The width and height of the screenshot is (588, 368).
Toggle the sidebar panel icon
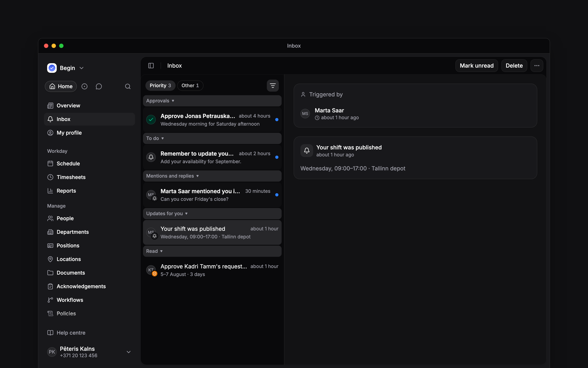click(151, 66)
